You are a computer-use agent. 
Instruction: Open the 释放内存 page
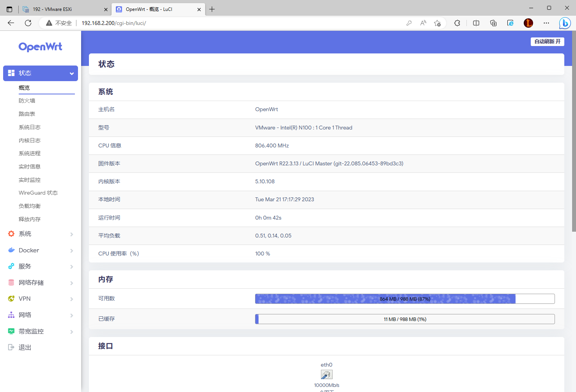pos(30,219)
